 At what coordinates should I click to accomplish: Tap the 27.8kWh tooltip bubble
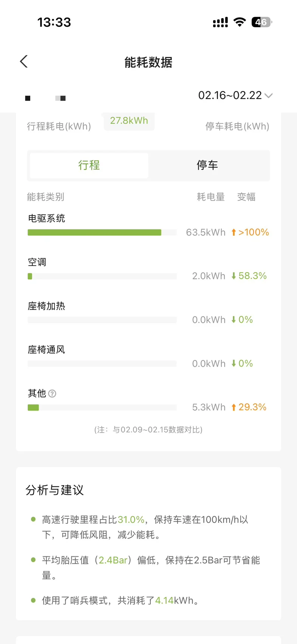pos(129,121)
